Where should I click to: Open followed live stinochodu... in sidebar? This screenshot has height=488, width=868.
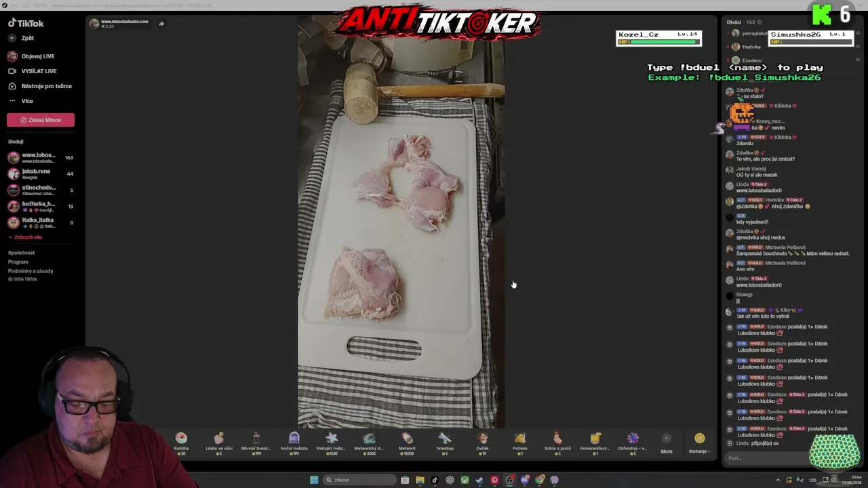pos(41,190)
